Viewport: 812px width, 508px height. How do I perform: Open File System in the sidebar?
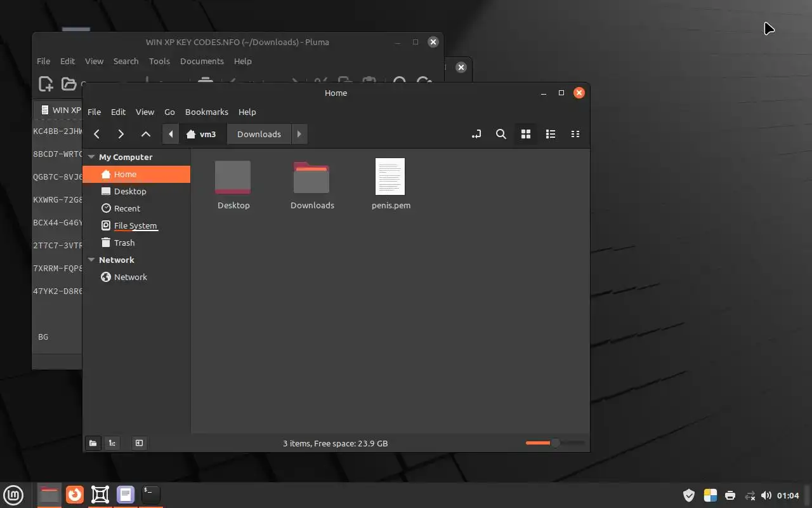(136, 225)
